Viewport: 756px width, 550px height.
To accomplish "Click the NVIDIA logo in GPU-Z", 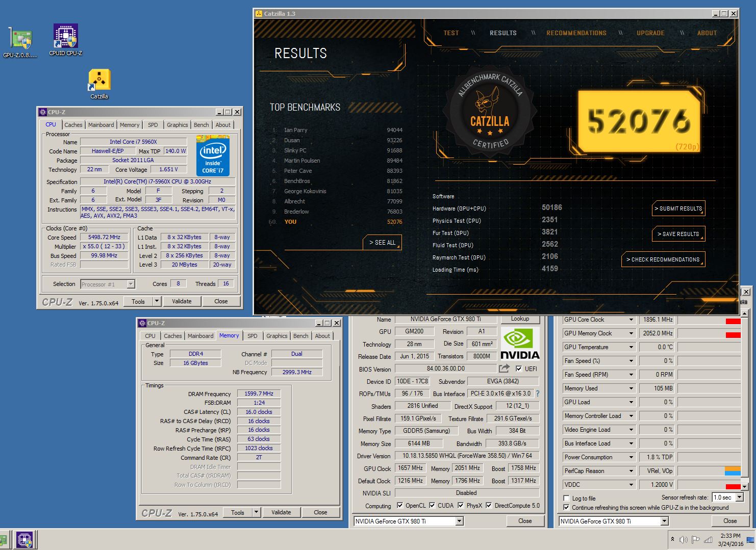I will click(520, 344).
